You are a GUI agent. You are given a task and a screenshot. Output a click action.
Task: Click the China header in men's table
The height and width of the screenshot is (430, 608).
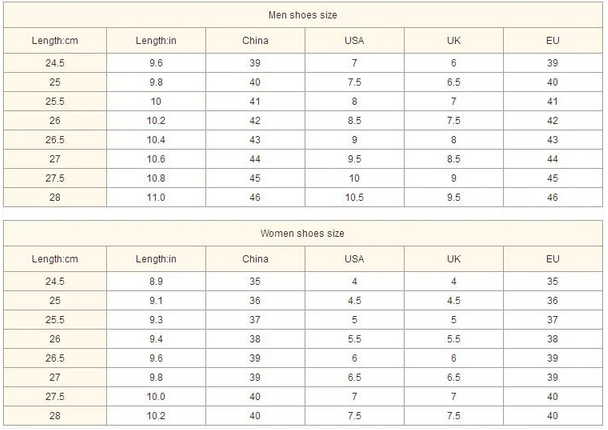pyautogui.click(x=255, y=41)
